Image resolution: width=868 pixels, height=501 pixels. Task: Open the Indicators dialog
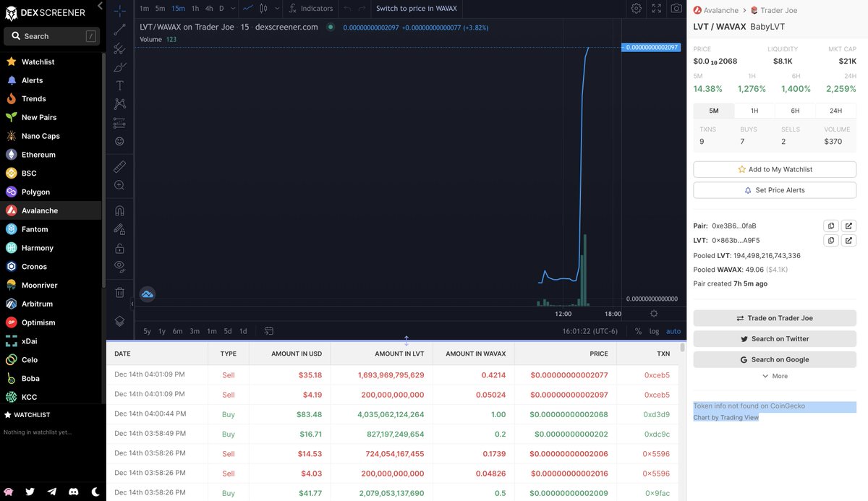point(310,9)
